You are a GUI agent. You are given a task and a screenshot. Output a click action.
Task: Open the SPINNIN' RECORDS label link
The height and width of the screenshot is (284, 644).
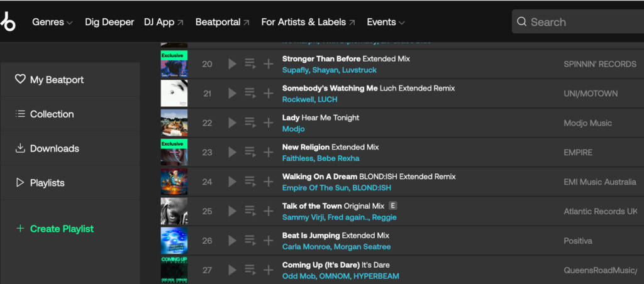click(599, 64)
